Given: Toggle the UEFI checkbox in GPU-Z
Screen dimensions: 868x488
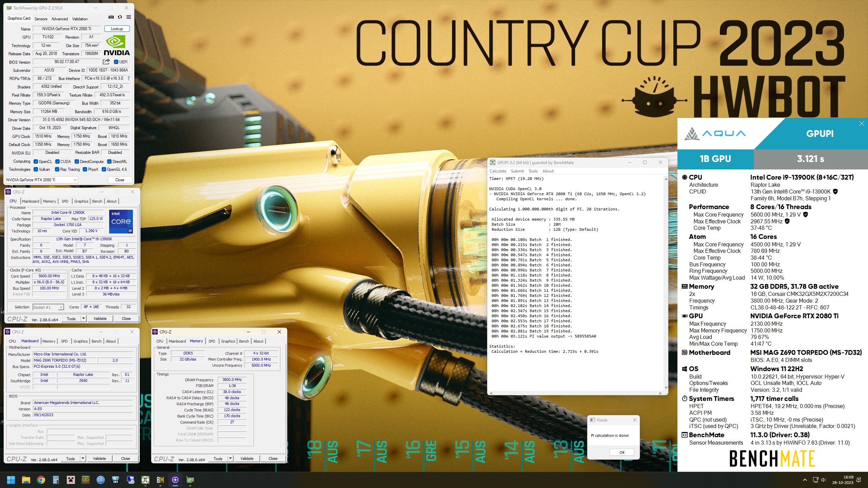Looking at the screenshot, I should (x=116, y=62).
